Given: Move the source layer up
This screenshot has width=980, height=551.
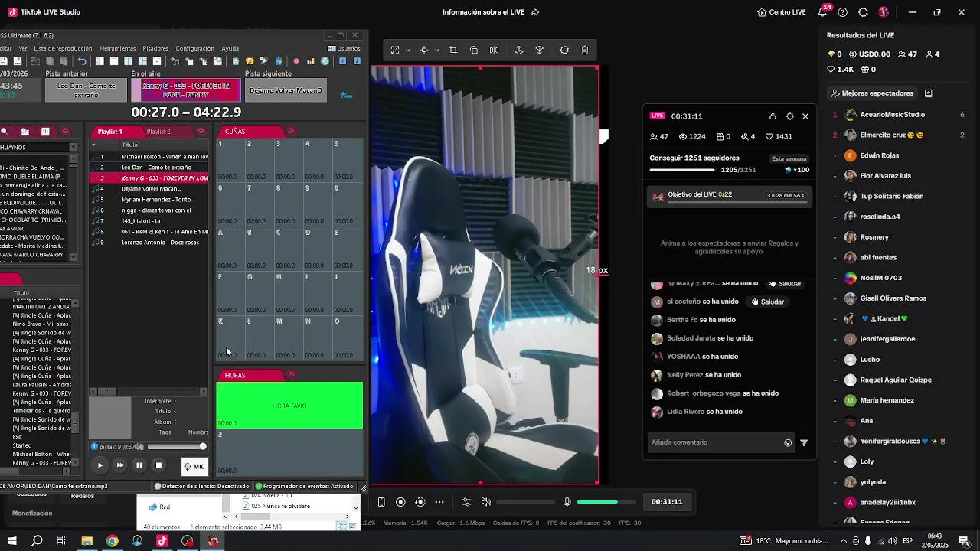Looking at the screenshot, I should click(x=519, y=50).
